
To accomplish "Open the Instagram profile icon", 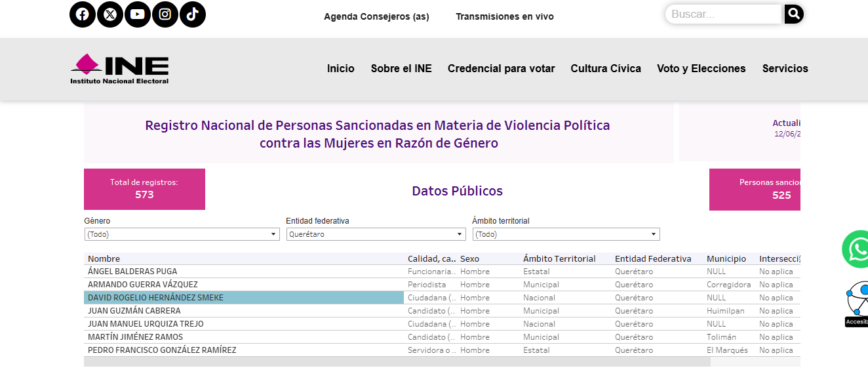I will [165, 14].
